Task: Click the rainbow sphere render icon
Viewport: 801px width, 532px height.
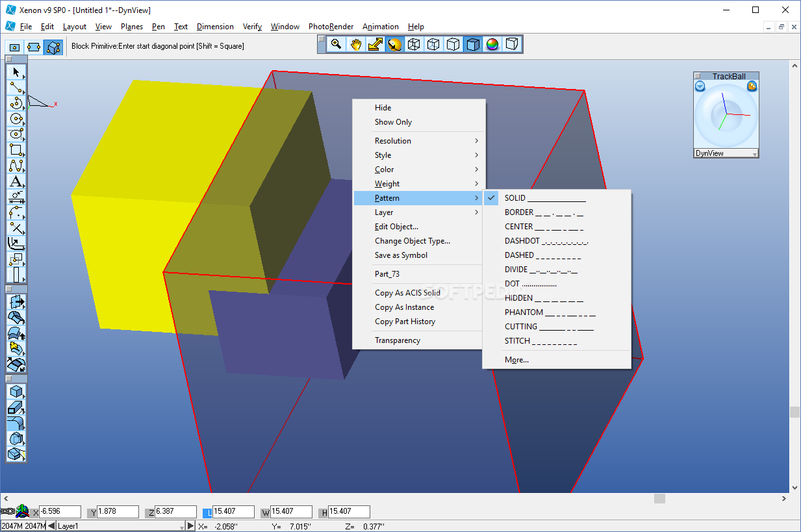Action: coord(492,44)
